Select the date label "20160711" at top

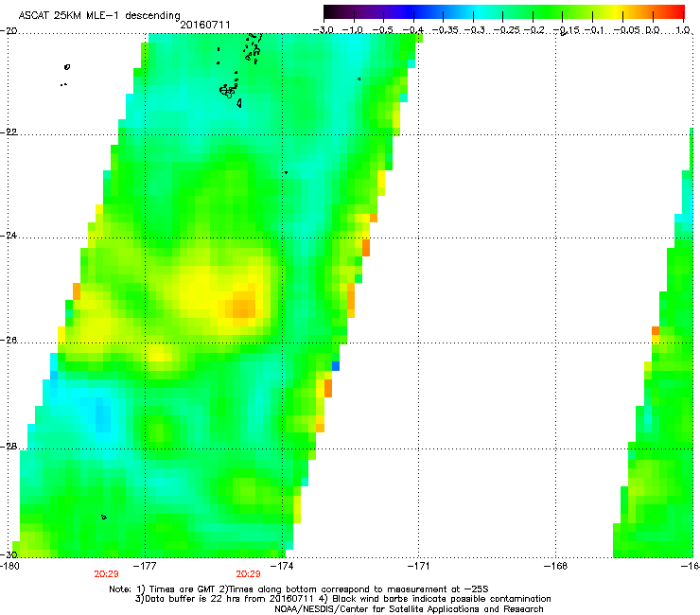[205, 25]
